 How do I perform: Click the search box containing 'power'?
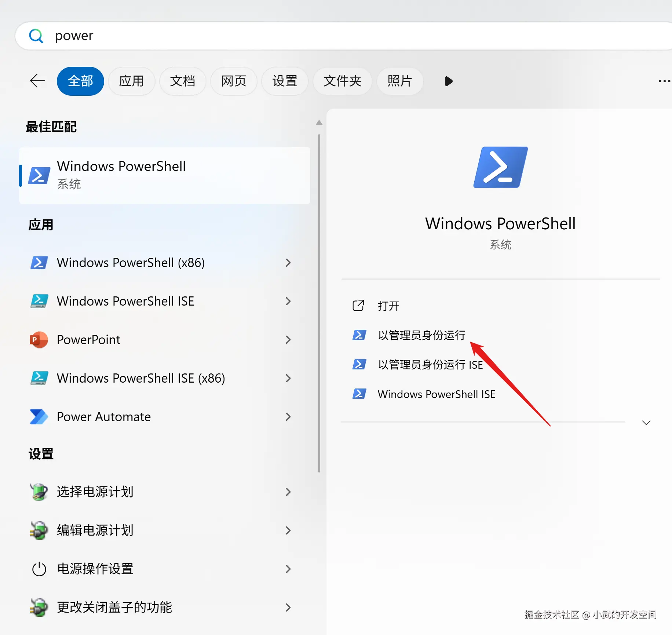click(344, 36)
